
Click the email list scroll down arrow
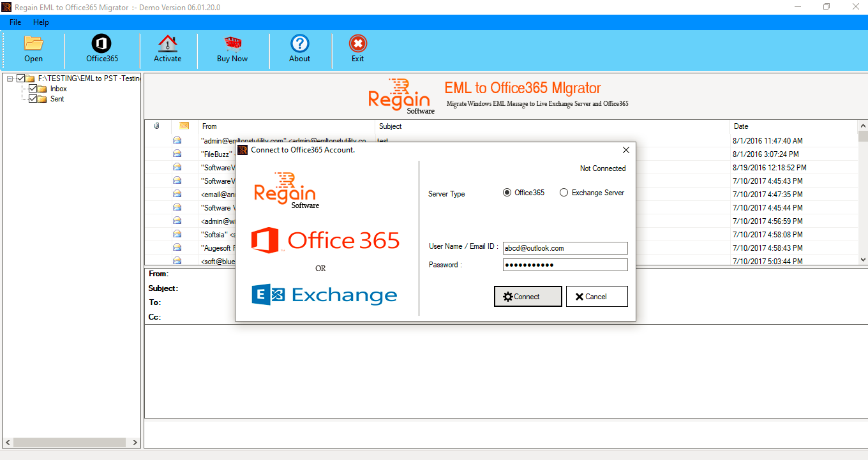pos(863,259)
